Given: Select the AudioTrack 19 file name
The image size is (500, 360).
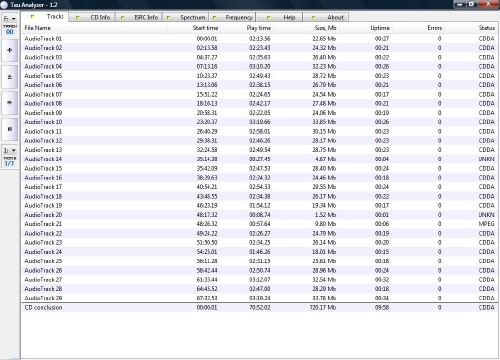Looking at the screenshot, I should point(43,205).
